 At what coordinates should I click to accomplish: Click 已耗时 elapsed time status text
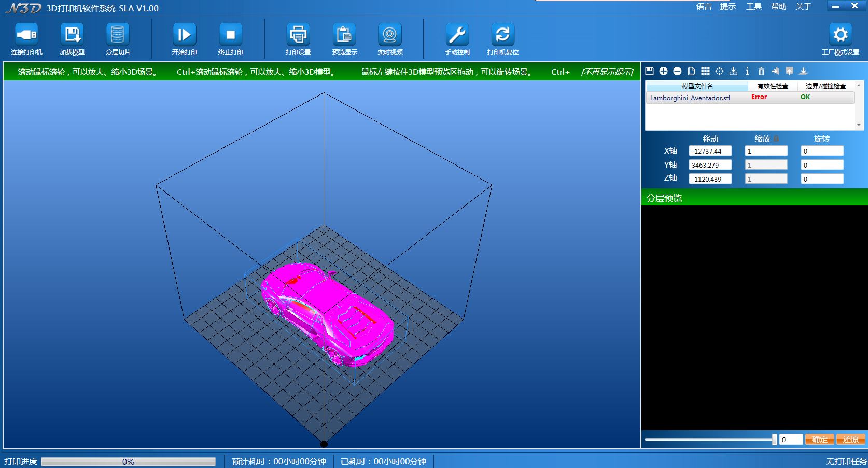click(383, 462)
